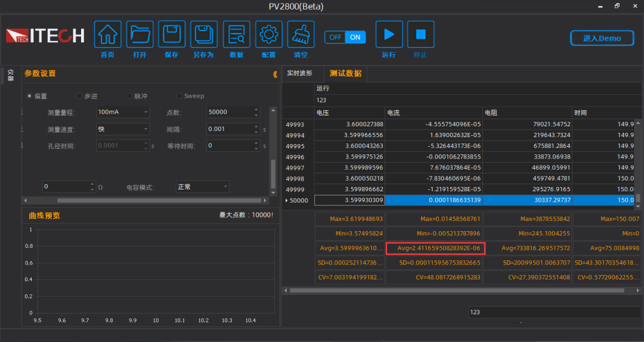
Task: Open the 测量量程 100mA dropdown
Action: click(x=123, y=112)
